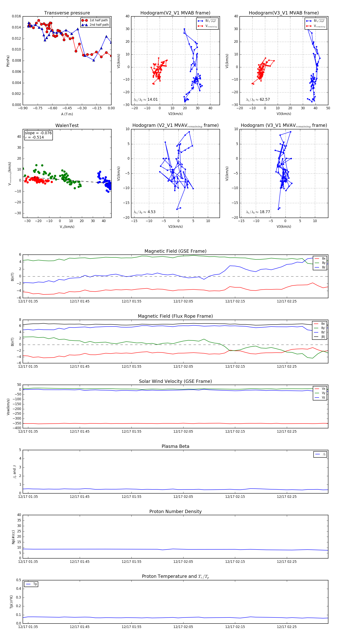Image resolution: width=351 pixels, height=644 pixels.
Task: Click the Hodogram (V3_V1 MVAV remaining frame) title
Action: click(x=284, y=125)
